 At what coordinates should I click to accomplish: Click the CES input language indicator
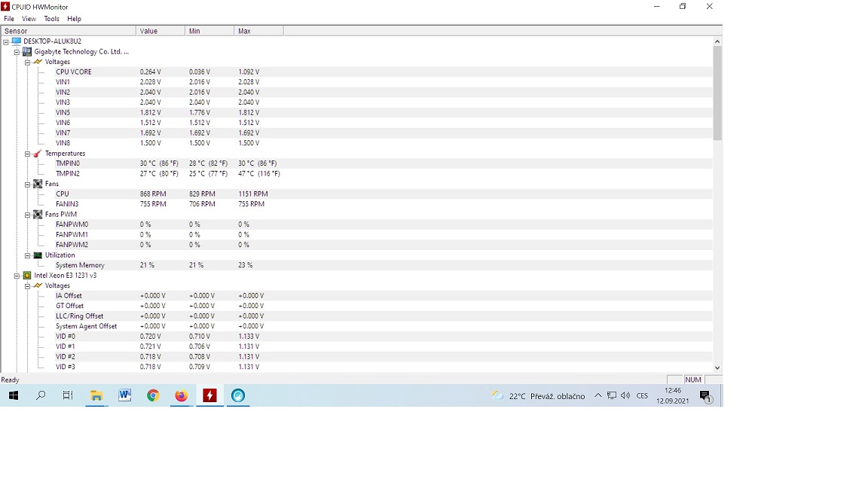[642, 395]
